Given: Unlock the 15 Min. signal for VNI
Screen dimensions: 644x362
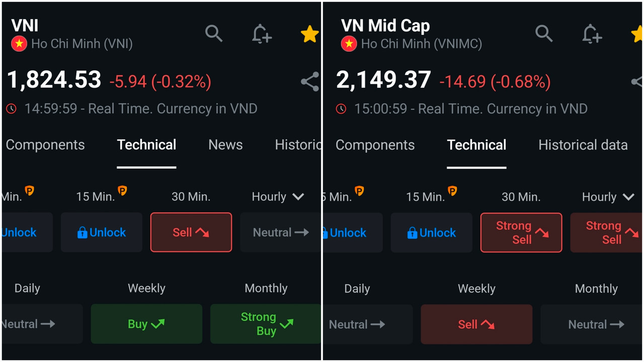Looking at the screenshot, I should (x=102, y=232).
